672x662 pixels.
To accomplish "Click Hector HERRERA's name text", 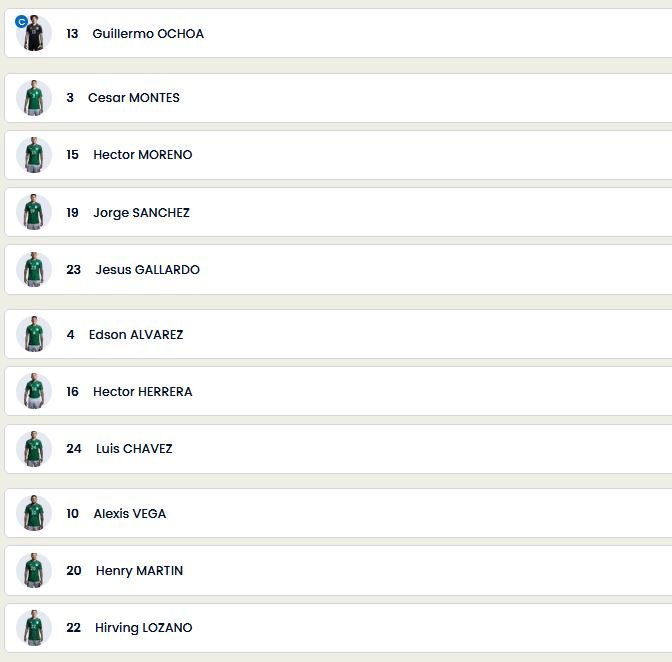I will [142, 392].
